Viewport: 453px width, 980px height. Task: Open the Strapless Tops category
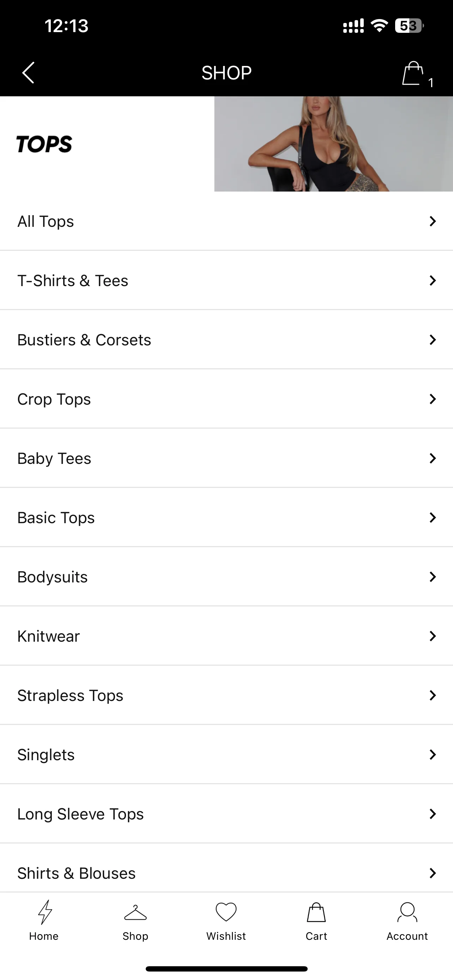point(226,695)
